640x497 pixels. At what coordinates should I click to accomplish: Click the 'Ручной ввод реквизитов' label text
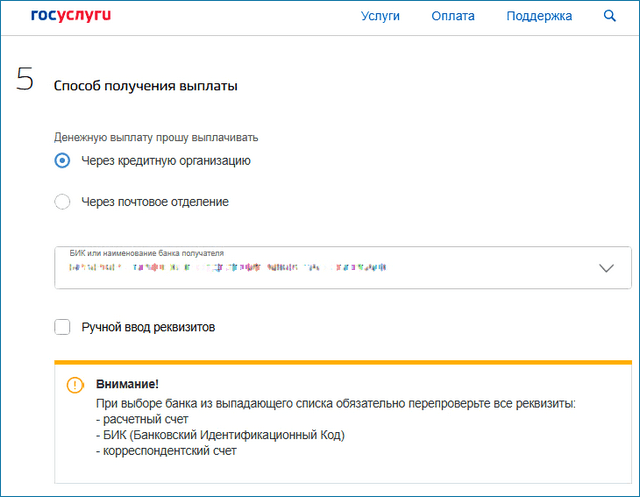pos(148,327)
